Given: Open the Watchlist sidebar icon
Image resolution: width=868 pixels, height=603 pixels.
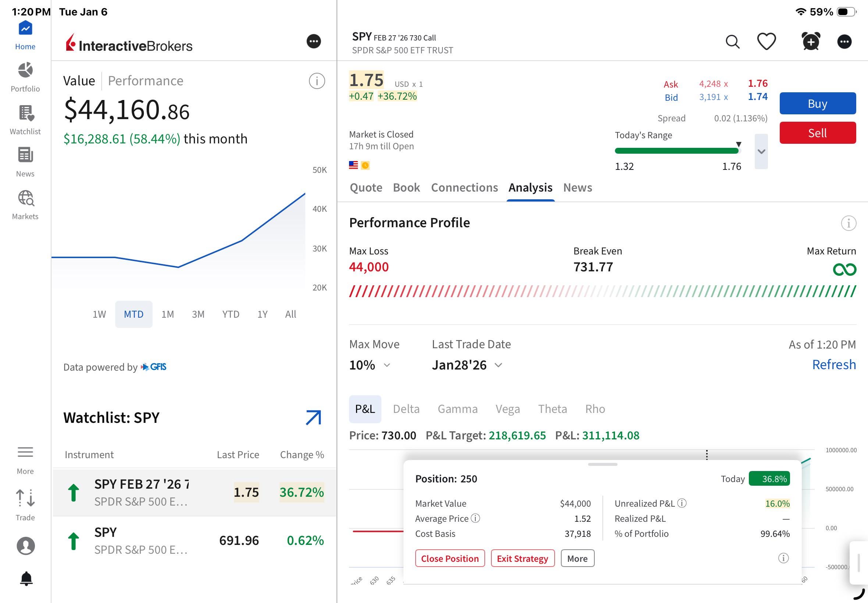Looking at the screenshot, I should click(25, 113).
